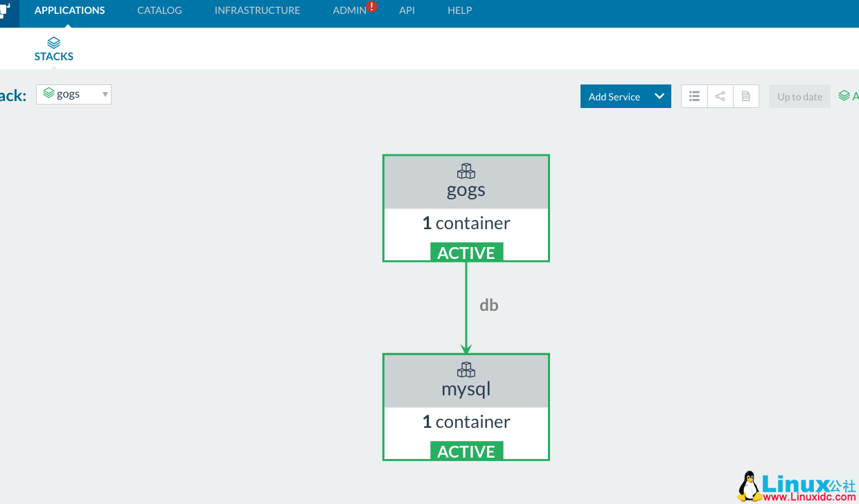Click the cube icon on the gogs service card
859x504 pixels.
pos(466,171)
